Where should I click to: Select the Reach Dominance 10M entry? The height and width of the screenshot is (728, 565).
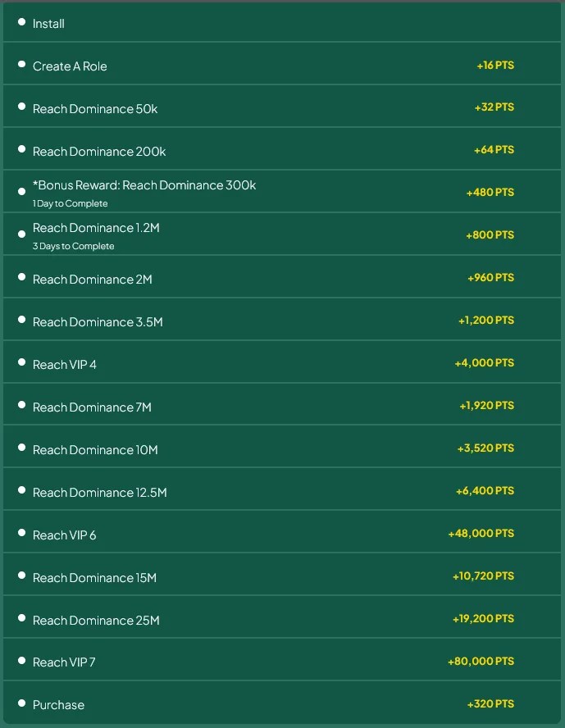pyautogui.click(x=95, y=450)
